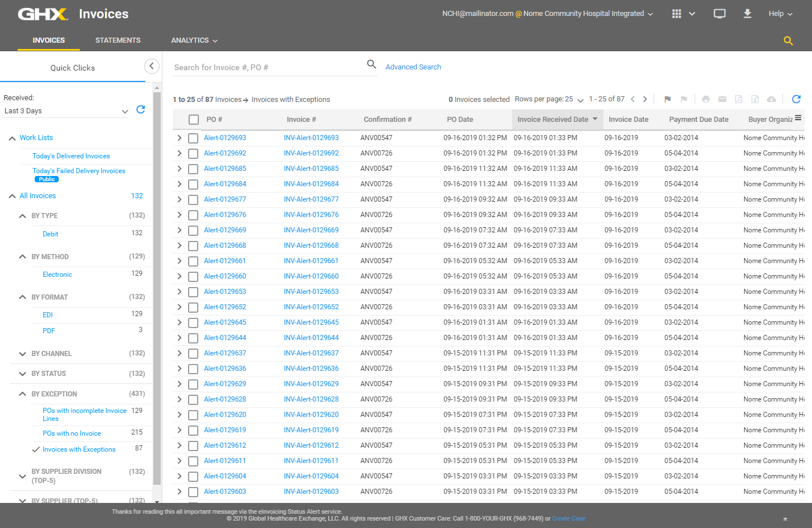Refresh the invoice list with blue reload icon
Image resolution: width=812 pixels, height=528 pixels.
pos(796,99)
